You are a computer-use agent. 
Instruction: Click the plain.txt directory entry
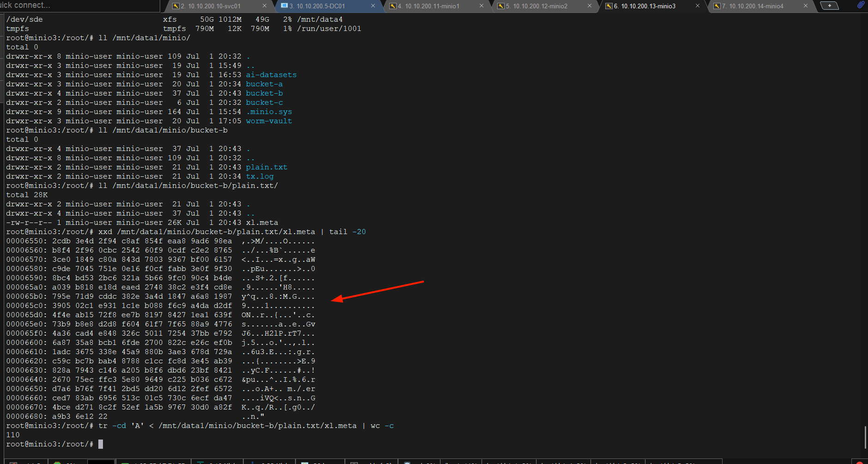click(x=266, y=167)
